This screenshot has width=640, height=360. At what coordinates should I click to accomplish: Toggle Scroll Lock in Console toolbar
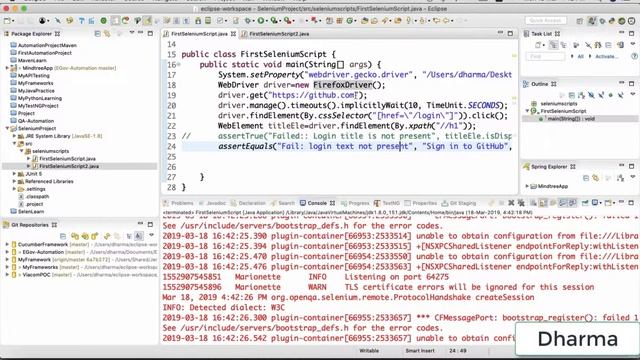(542, 203)
